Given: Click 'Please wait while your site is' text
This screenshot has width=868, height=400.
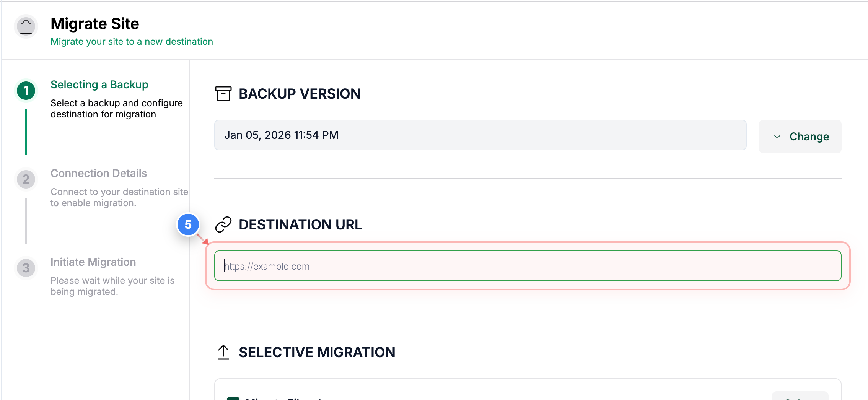Looking at the screenshot, I should (112, 281).
